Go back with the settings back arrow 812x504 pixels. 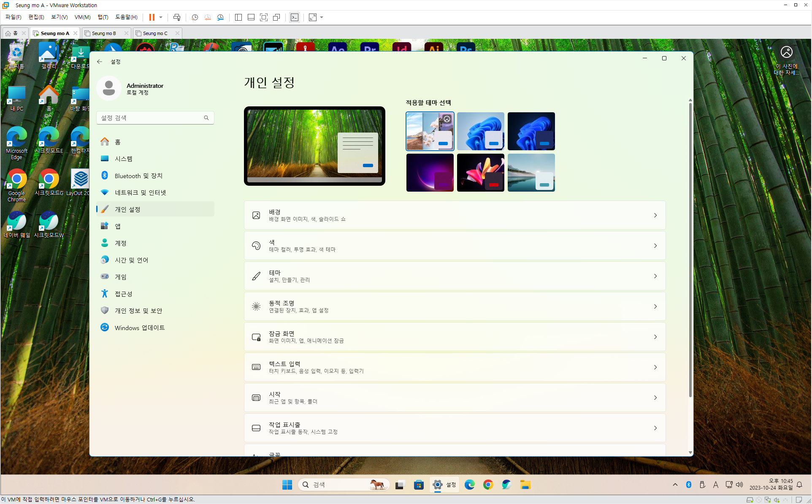[100, 62]
